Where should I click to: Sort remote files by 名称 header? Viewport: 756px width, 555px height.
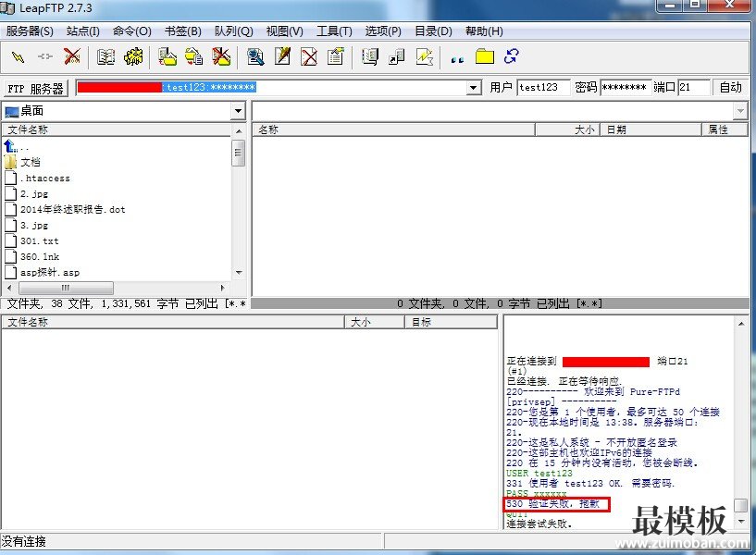click(x=393, y=130)
